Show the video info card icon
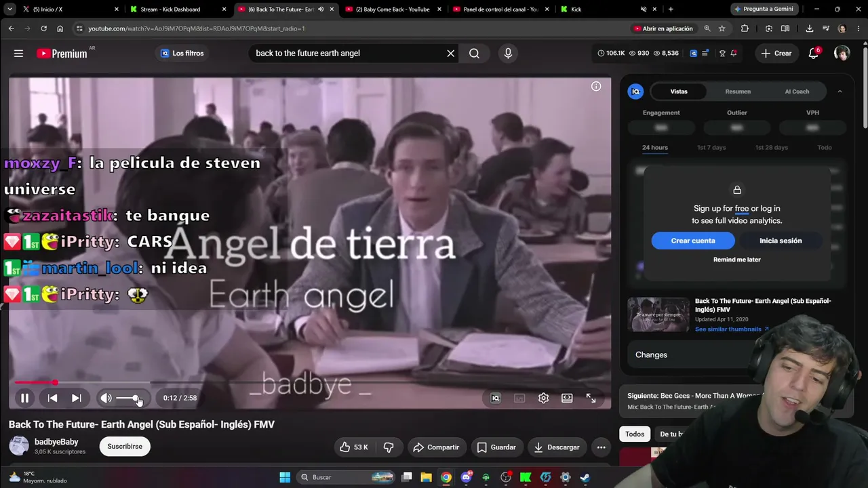The image size is (868, 488). (596, 86)
